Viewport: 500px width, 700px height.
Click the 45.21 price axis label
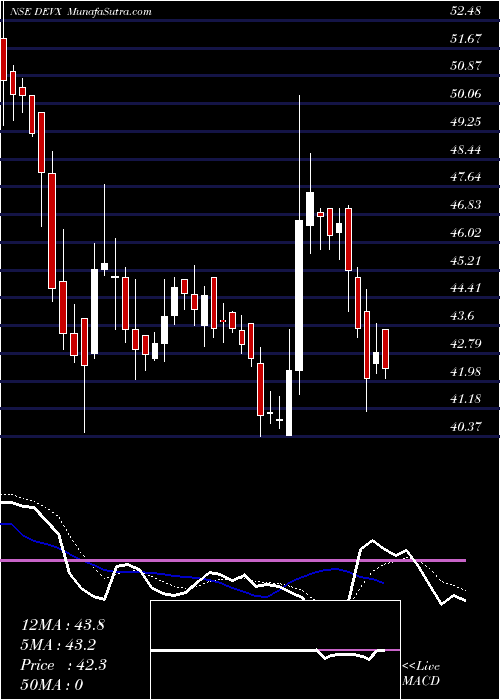[466, 260]
